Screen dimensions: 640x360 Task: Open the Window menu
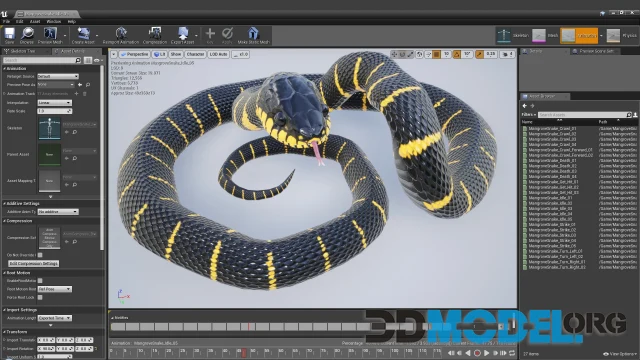pos(53,21)
